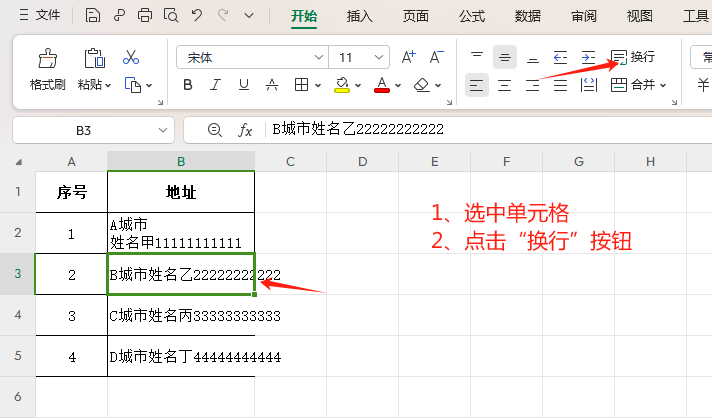Increase font size with A+ icon
712x418 pixels.
pyautogui.click(x=409, y=57)
